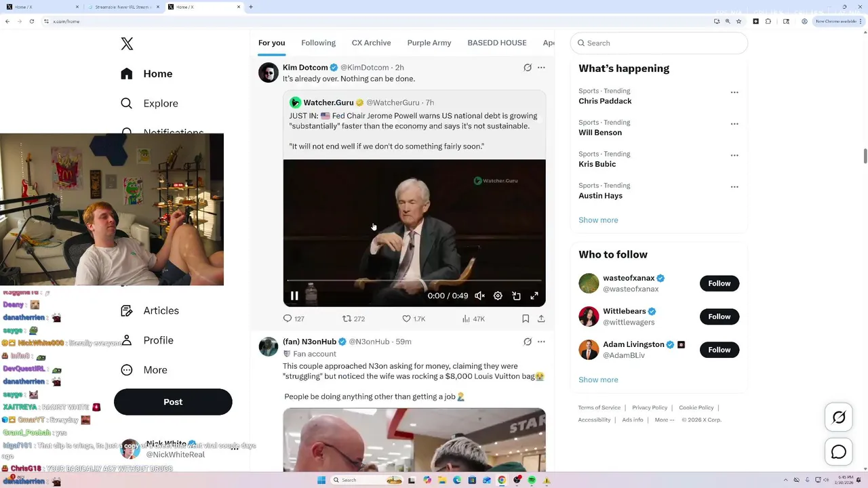The image size is (868, 488).
Task: Pause the Jerome Powell video
Action: 294,296
